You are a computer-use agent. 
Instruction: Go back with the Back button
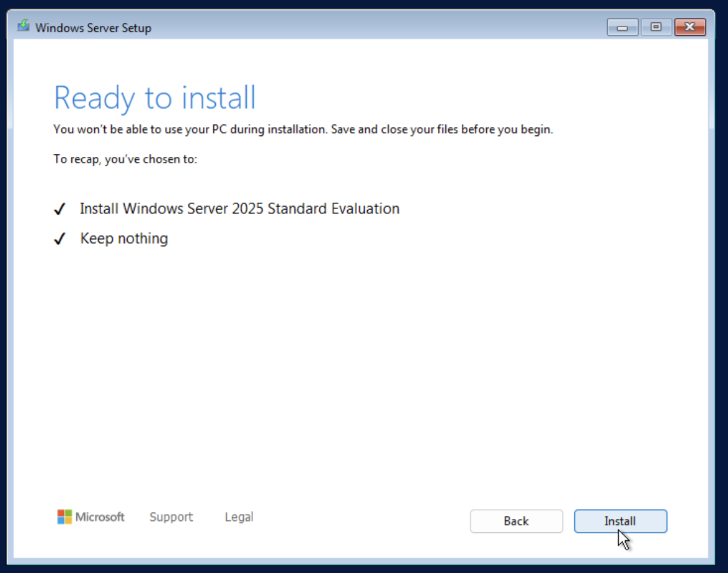tap(517, 521)
